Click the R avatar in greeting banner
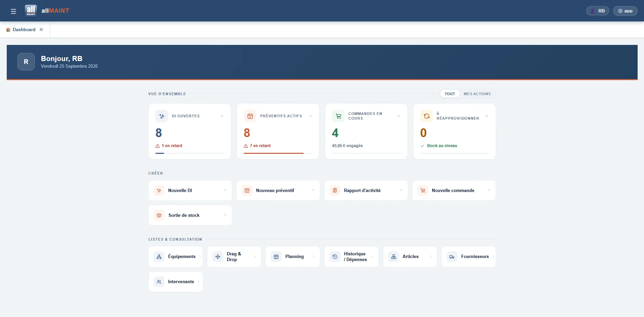This screenshot has width=644, height=317. (26, 62)
